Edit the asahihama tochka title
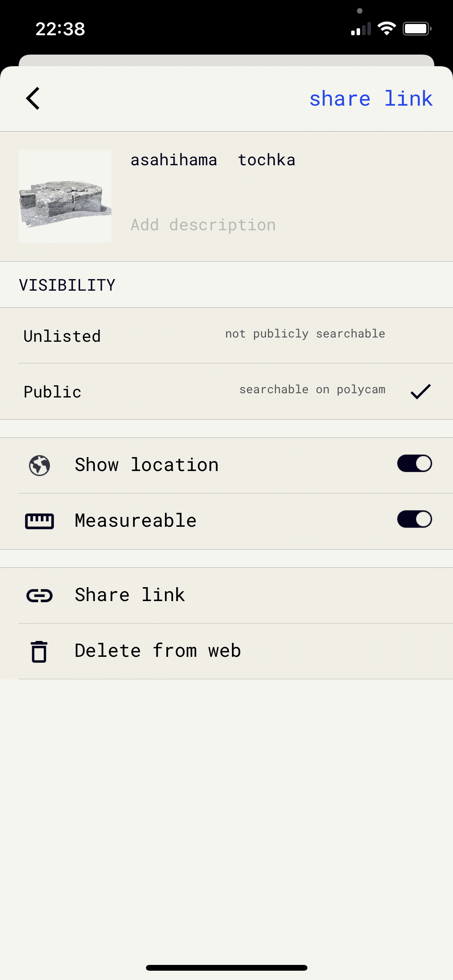This screenshot has height=980, width=453. point(213,160)
